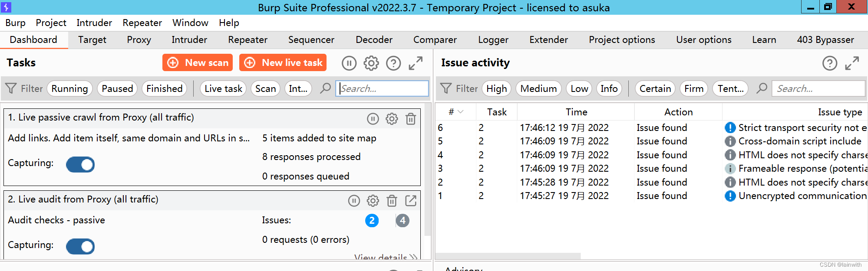The image size is (868, 271).
Task: Switch to the Proxy tab
Action: pyautogui.click(x=139, y=40)
